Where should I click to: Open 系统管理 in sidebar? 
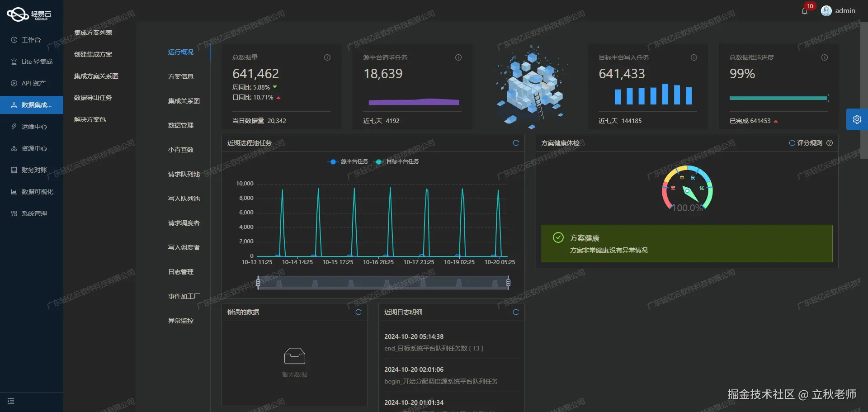pos(32,213)
